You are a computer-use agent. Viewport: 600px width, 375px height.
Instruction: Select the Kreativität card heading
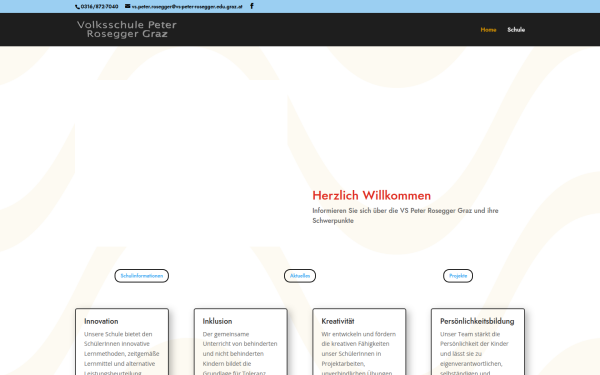(338, 321)
